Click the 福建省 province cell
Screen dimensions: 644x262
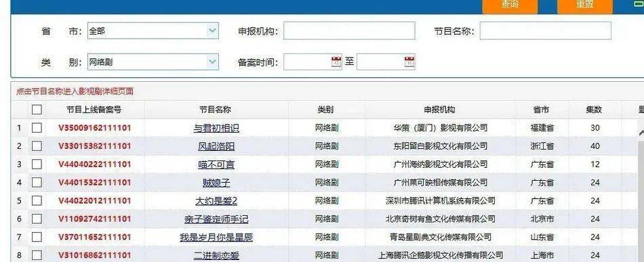[x=542, y=128]
